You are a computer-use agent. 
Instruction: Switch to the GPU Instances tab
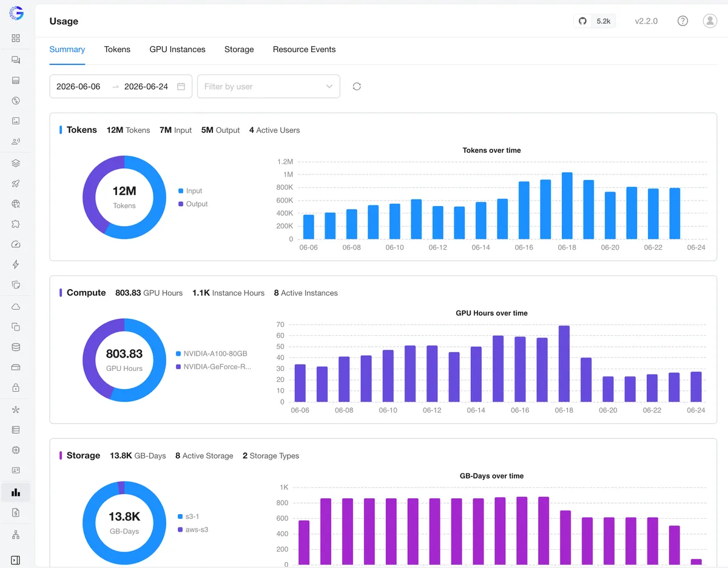[177, 50]
